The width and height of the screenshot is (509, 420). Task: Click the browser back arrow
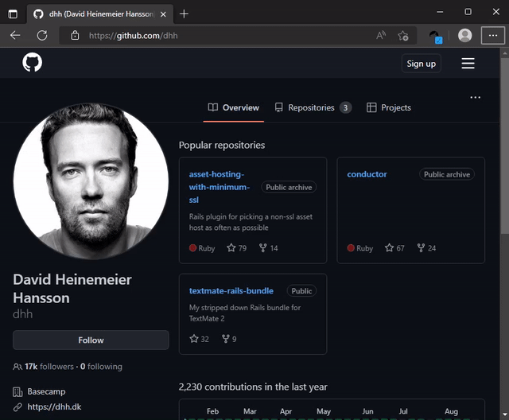pyautogui.click(x=15, y=35)
